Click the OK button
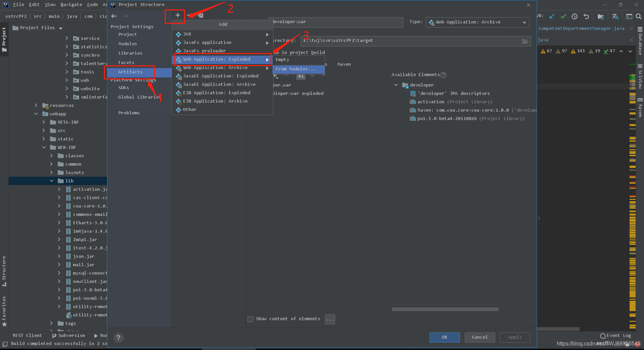 tap(444, 338)
